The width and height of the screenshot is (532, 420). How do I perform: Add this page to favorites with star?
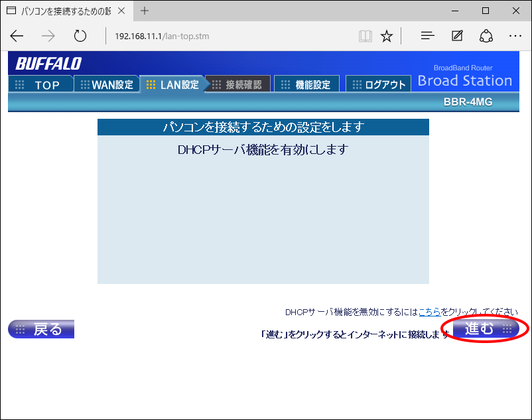(387, 36)
